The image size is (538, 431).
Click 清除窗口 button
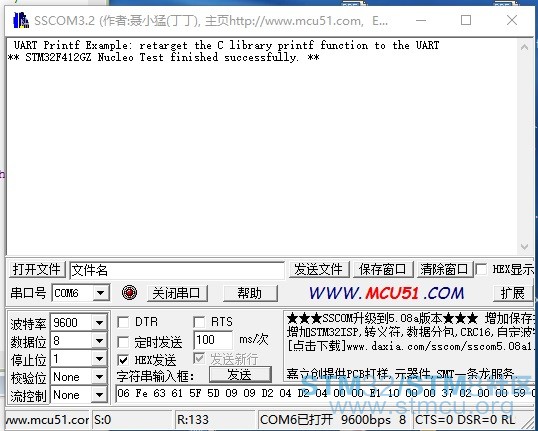point(445,269)
